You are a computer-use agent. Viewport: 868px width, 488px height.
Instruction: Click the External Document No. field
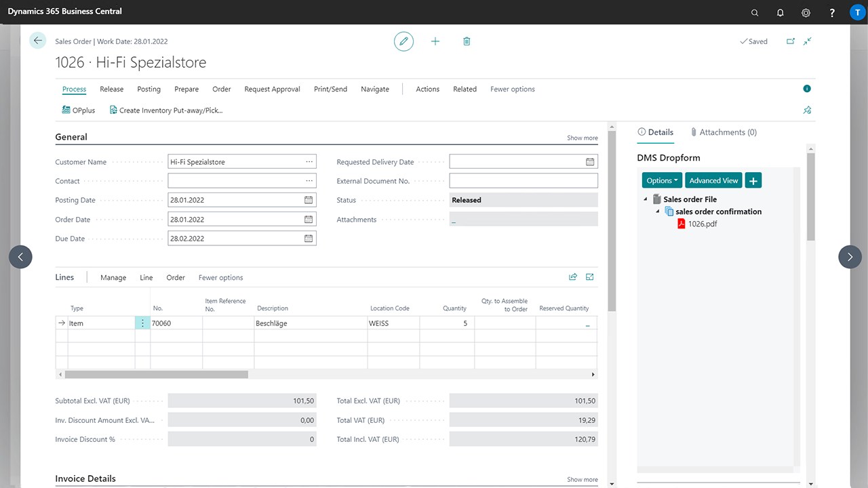[524, 181]
